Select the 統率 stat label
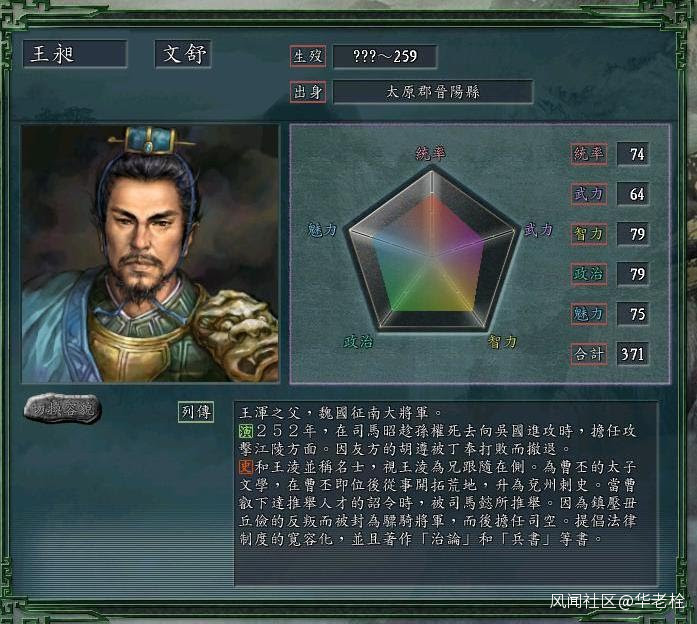This screenshot has height=624, width=697. [x=589, y=154]
